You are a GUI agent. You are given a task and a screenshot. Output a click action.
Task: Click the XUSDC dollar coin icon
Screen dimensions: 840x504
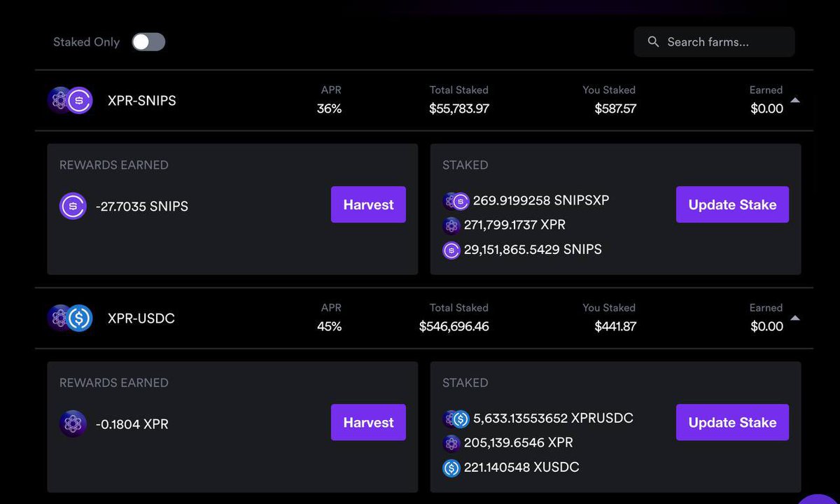click(451, 468)
